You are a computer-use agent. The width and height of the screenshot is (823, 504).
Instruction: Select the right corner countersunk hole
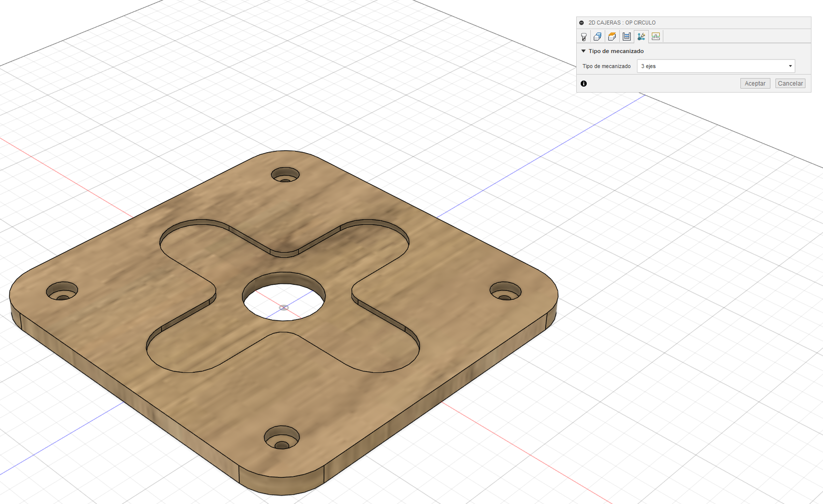[505, 291]
